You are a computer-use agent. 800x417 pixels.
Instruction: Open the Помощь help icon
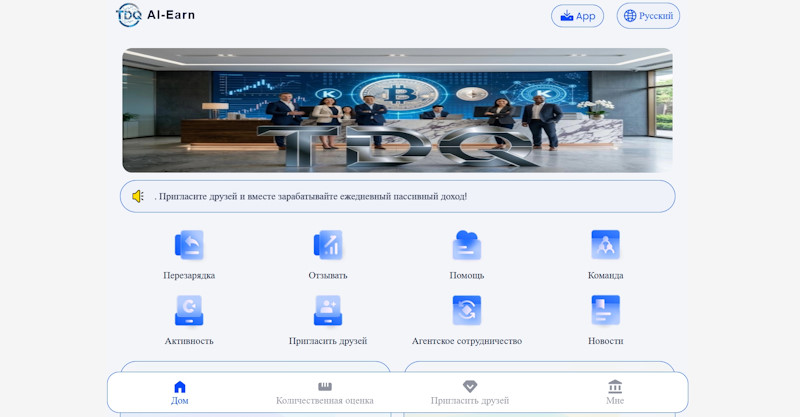pyautogui.click(x=466, y=245)
